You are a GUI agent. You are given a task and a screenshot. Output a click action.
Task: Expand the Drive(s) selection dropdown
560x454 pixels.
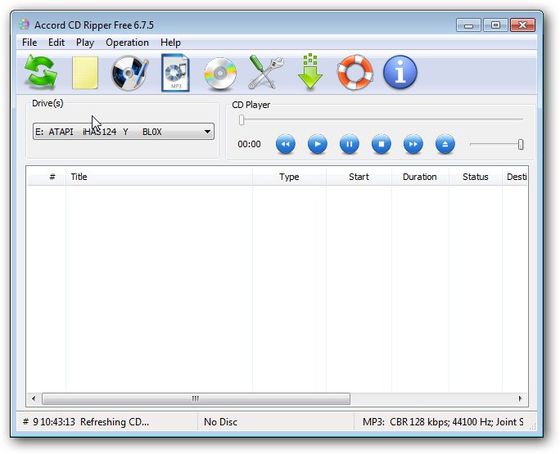click(x=124, y=131)
